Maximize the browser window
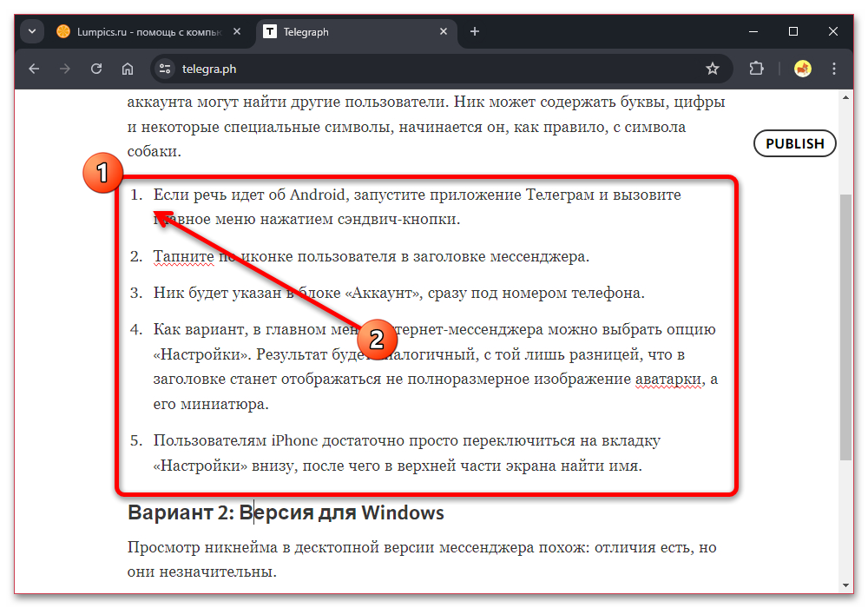The height and width of the screenshot is (608, 868). (793, 31)
